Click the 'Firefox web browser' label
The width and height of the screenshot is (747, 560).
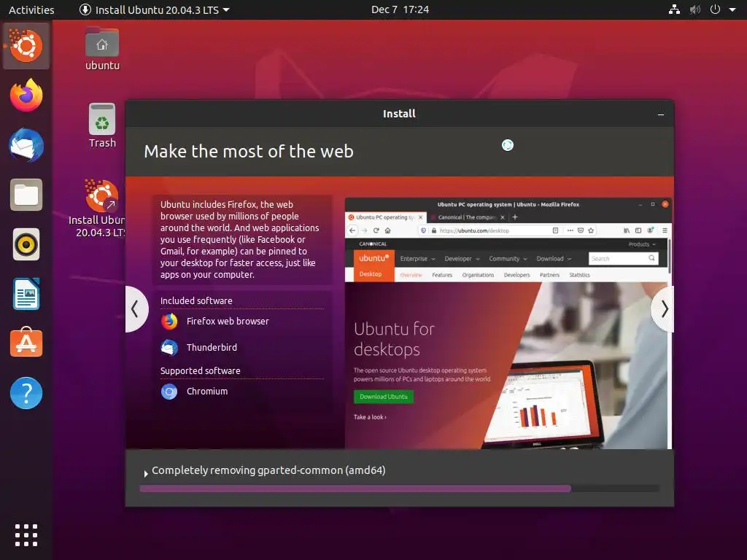[228, 322]
